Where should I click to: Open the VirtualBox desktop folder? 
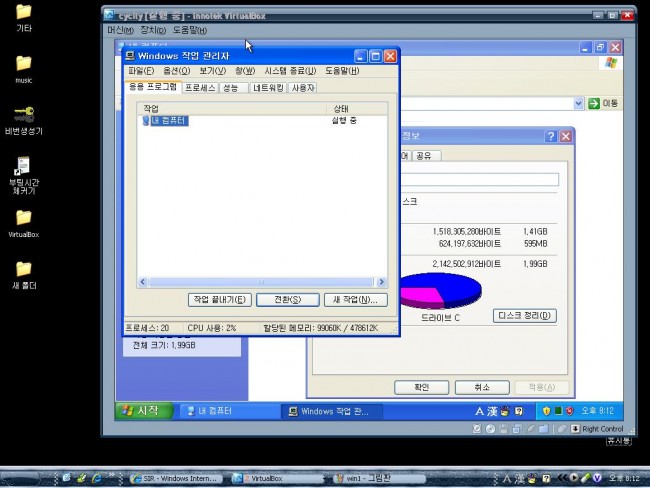24,223
